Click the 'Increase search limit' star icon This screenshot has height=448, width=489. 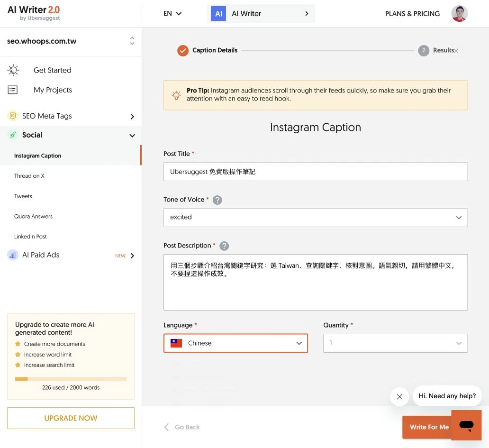[18, 365]
